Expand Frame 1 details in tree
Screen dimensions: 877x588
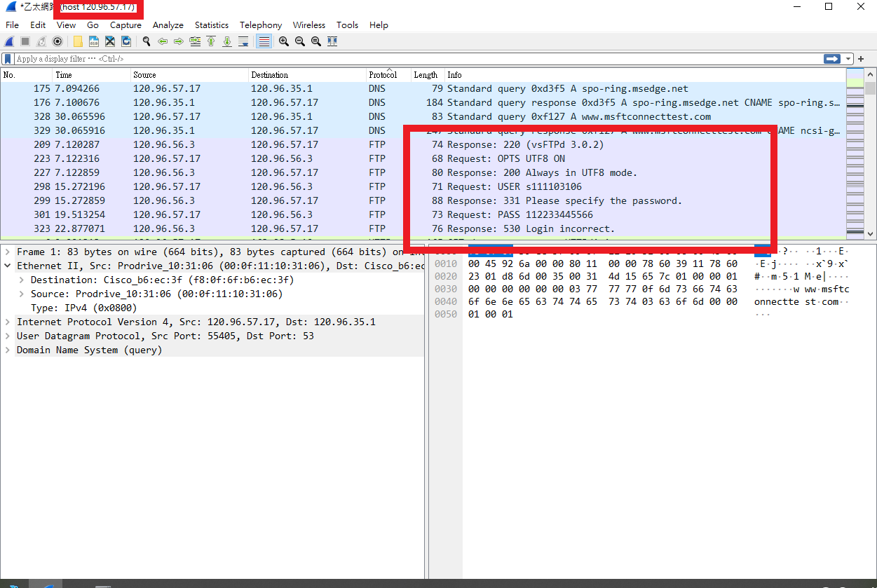(7, 252)
